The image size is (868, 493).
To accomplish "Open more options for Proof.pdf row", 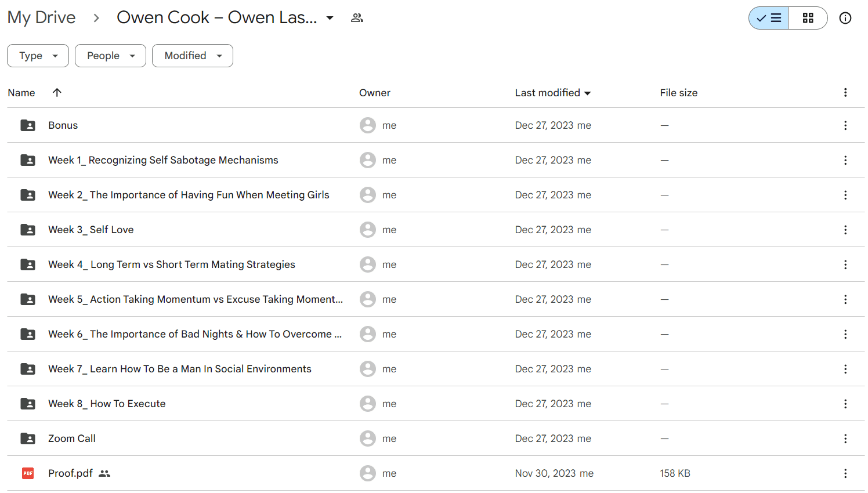I will click(x=845, y=473).
